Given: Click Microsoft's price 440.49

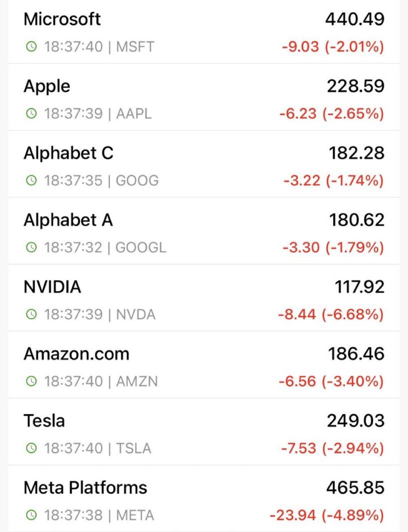Looking at the screenshot, I should pyautogui.click(x=354, y=19).
